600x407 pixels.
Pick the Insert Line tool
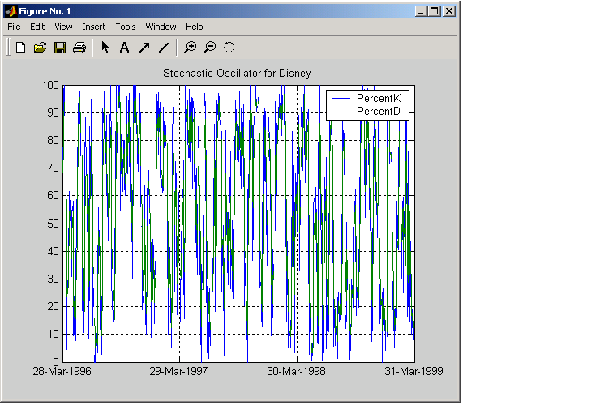click(164, 48)
